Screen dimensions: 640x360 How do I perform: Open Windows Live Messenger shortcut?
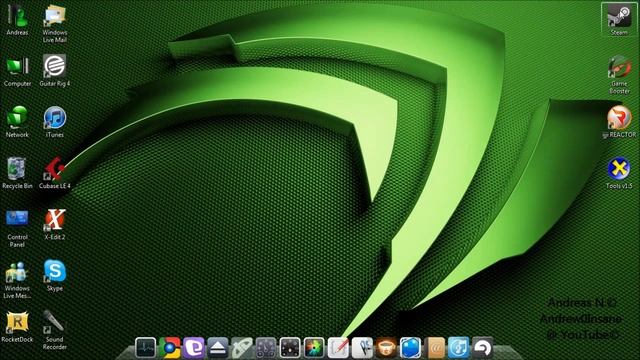17,272
